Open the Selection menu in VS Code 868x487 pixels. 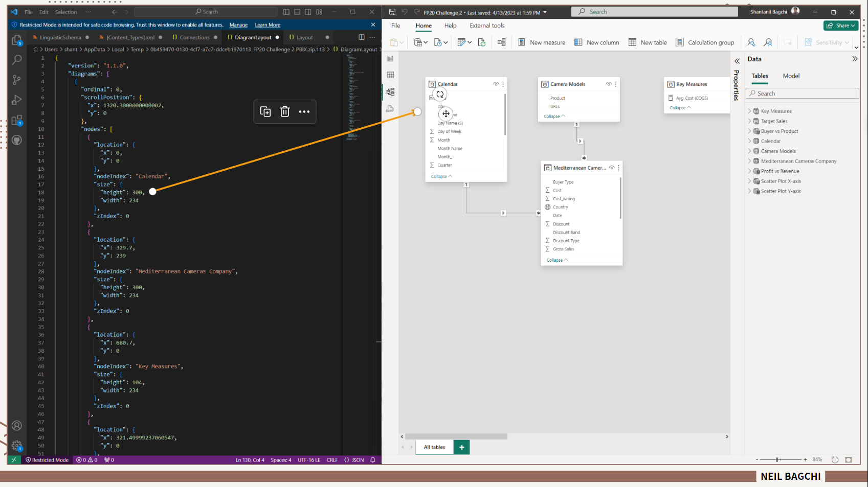[x=66, y=12]
